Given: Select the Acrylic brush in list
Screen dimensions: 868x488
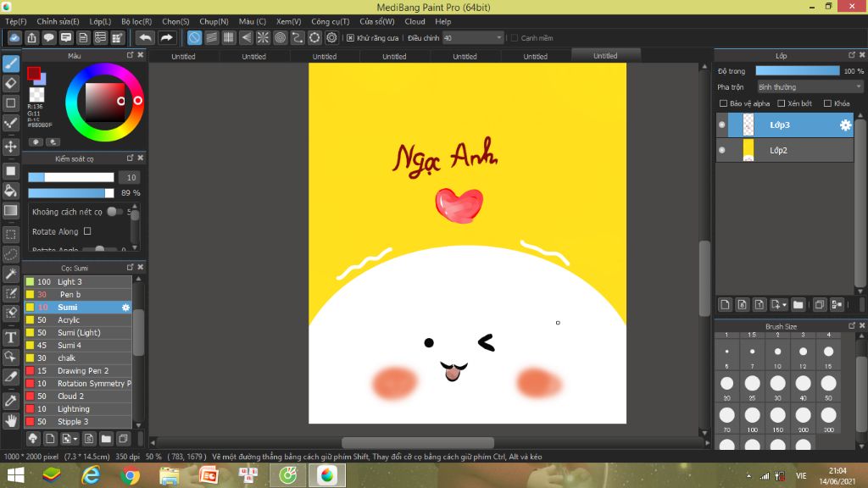Looking at the screenshot, I should 69,320.
